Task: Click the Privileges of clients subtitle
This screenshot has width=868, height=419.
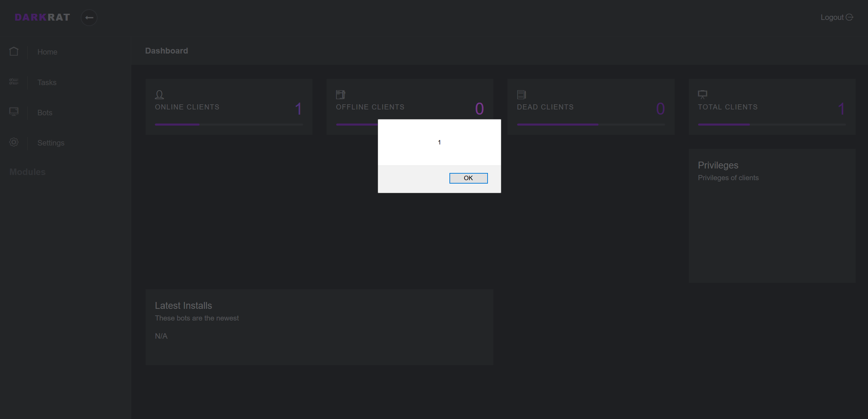Action: [x=728, y=178]
